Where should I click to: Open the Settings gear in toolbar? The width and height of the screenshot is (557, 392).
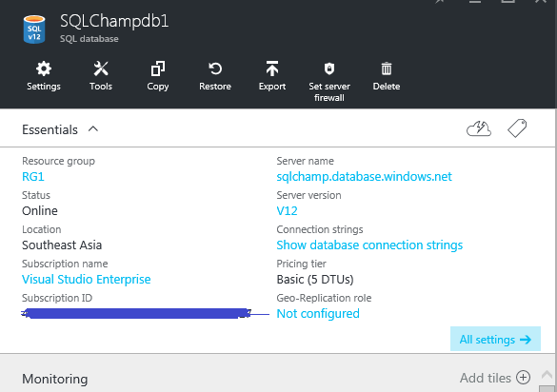[44, 76]
